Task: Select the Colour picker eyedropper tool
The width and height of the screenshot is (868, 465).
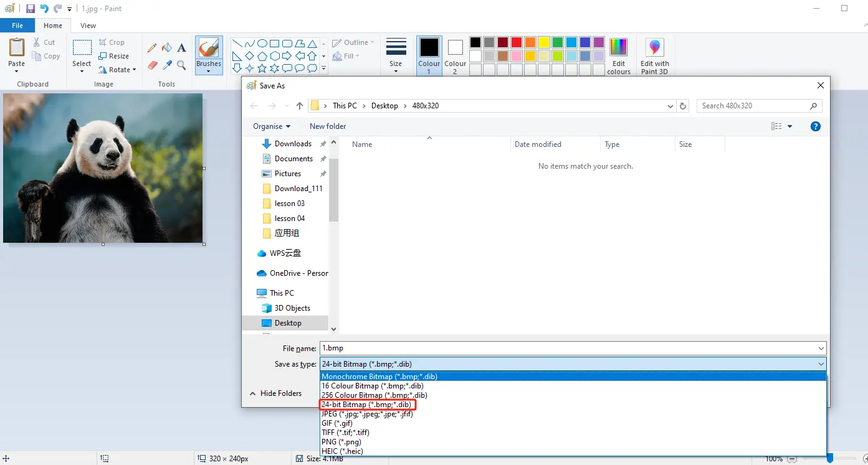Action: pyautogui.click(x=167, y=65)
